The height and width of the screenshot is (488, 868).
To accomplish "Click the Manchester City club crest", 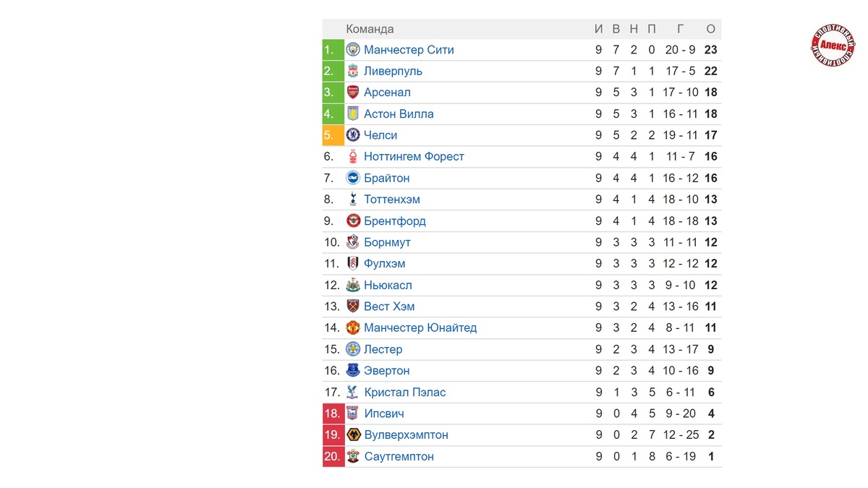I will (x=353, y=50).
